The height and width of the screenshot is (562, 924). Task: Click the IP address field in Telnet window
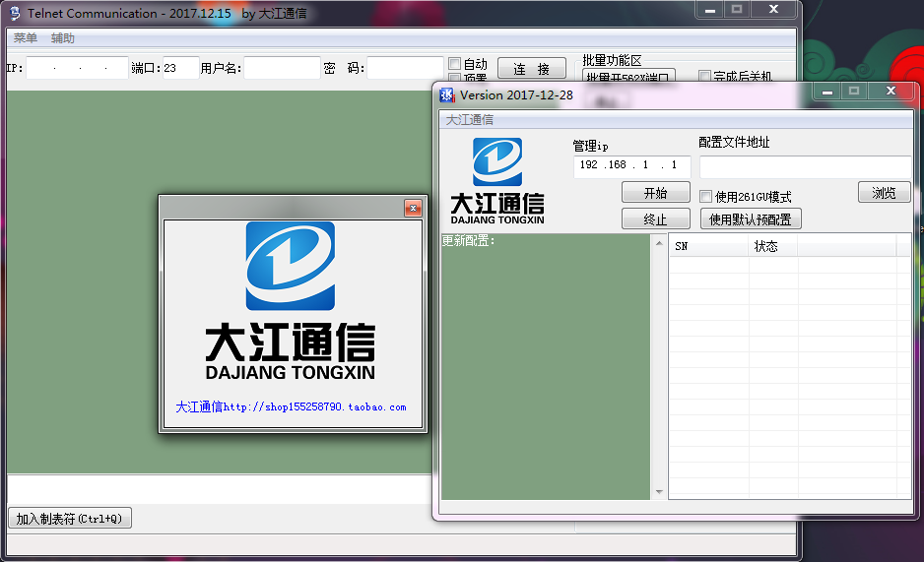77,68
